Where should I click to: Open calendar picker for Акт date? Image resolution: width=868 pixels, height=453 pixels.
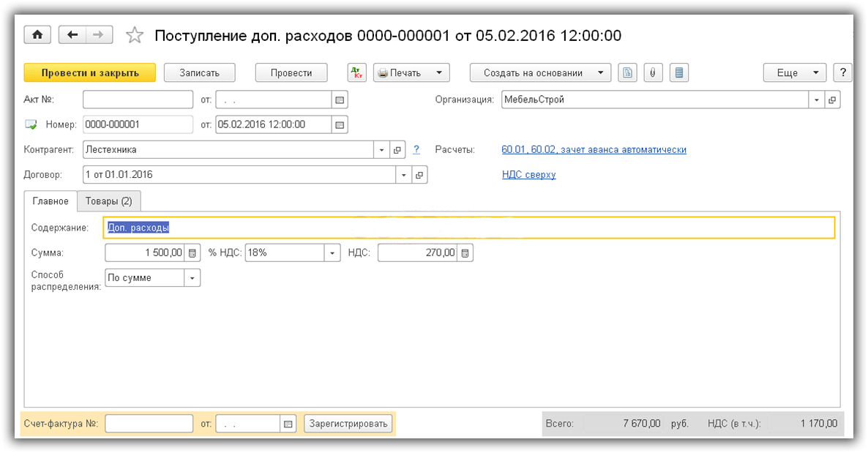pos(340,100)
